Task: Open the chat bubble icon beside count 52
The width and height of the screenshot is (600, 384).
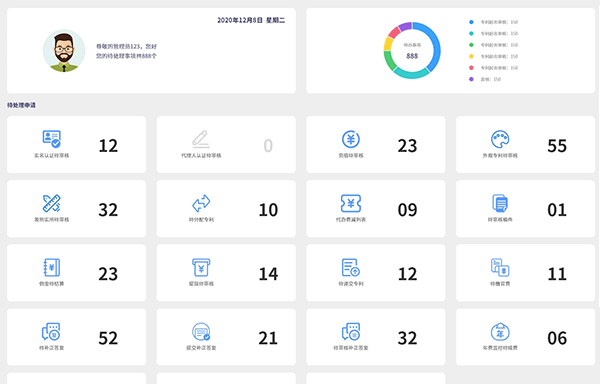Action: (52, 332)
